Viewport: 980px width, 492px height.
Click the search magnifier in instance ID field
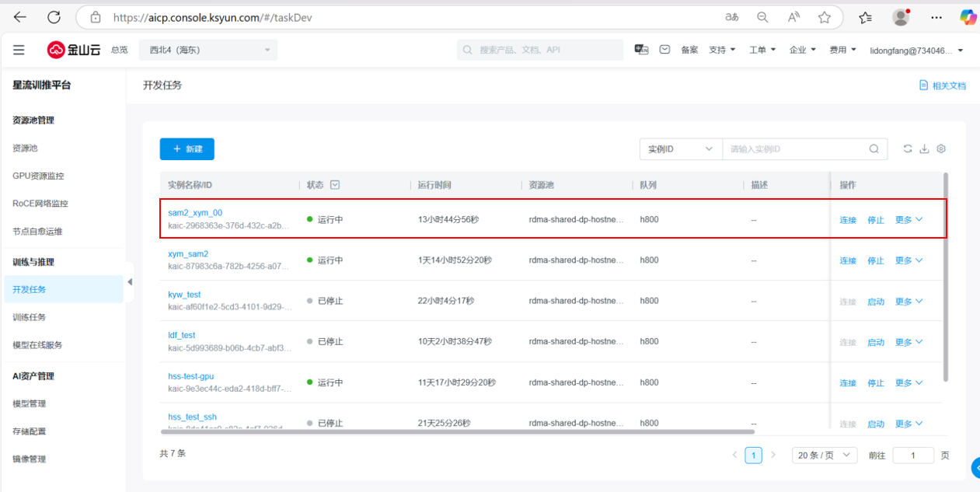(x=874, y=149)
